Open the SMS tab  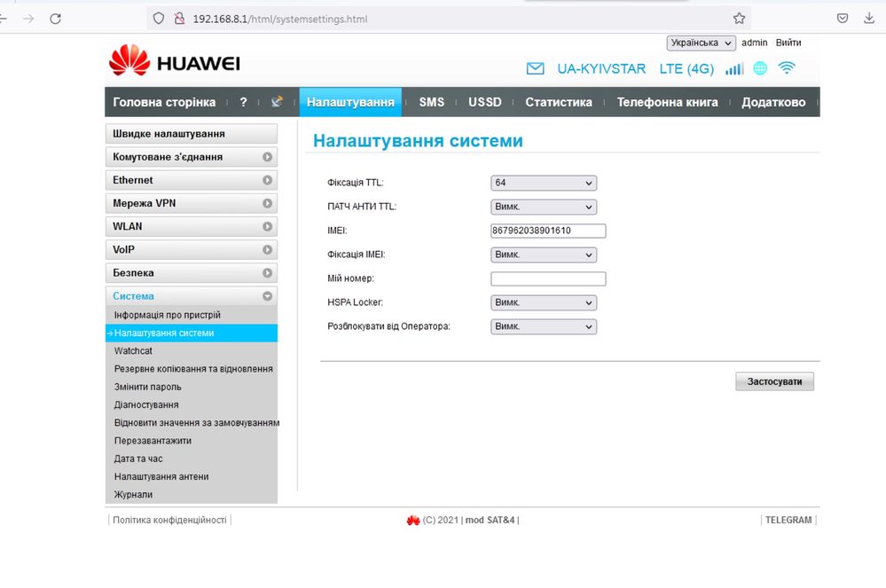pyautogui.click(x=432, y=102)
